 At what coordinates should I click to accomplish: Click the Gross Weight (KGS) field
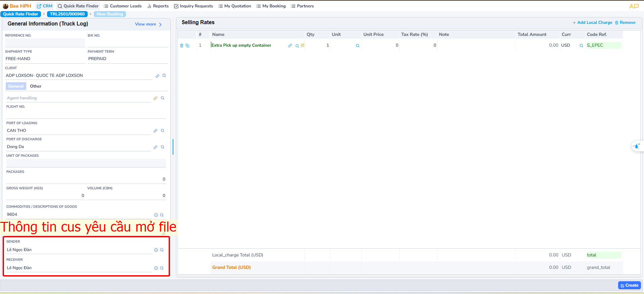46,196
